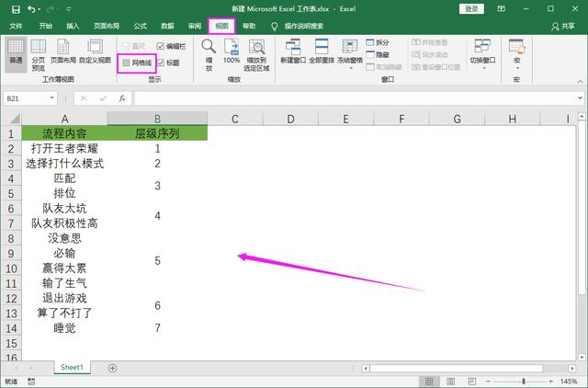The width and height of the screenshot is (588, 388).
Task: Click into the formula bar input
Action: pos(356,98)
